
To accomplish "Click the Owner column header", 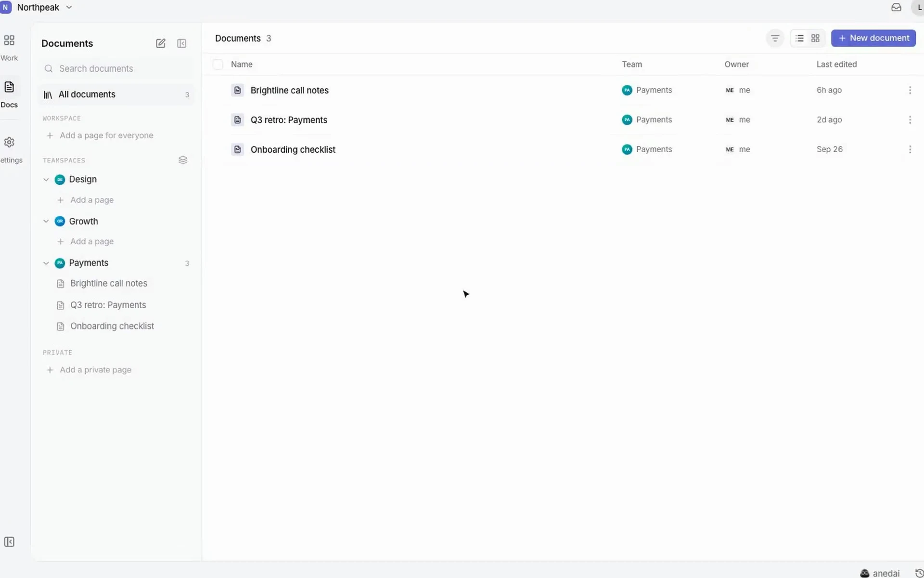I will tap(736, 65).
